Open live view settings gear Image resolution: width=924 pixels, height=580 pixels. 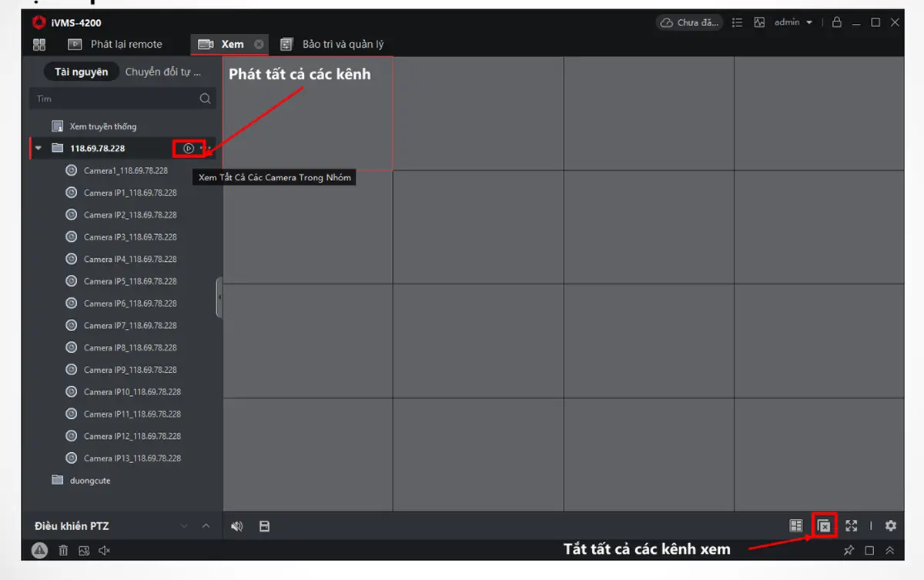coord(891,526)
